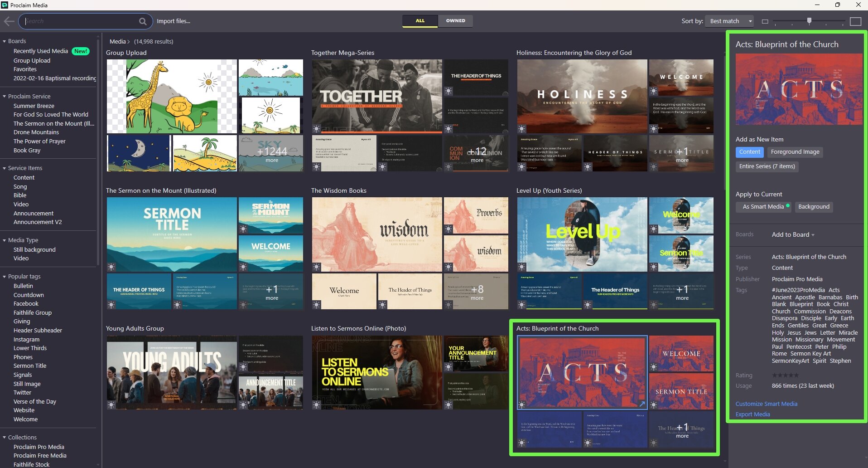868x468 pixels.
Task: Toggle the Foreground Image add option
Action: click(x=795, y=152)
